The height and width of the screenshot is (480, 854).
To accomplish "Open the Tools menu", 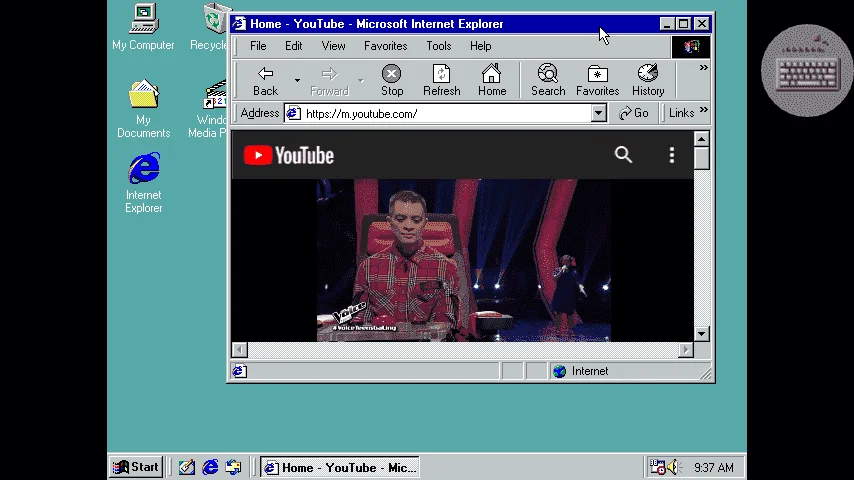I will click(x=438, y=46).
